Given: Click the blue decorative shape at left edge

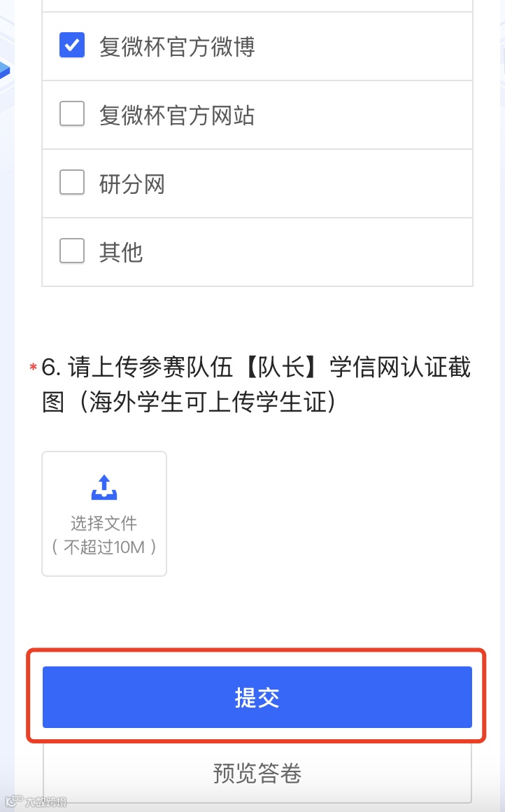Looking at the screenshot, I should (5, 70).
